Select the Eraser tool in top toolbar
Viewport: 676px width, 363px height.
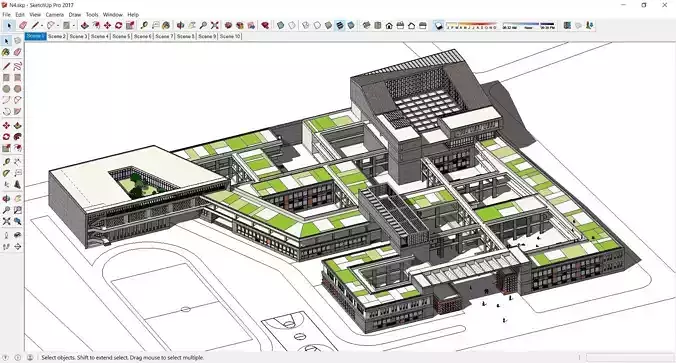coord(23,25)
